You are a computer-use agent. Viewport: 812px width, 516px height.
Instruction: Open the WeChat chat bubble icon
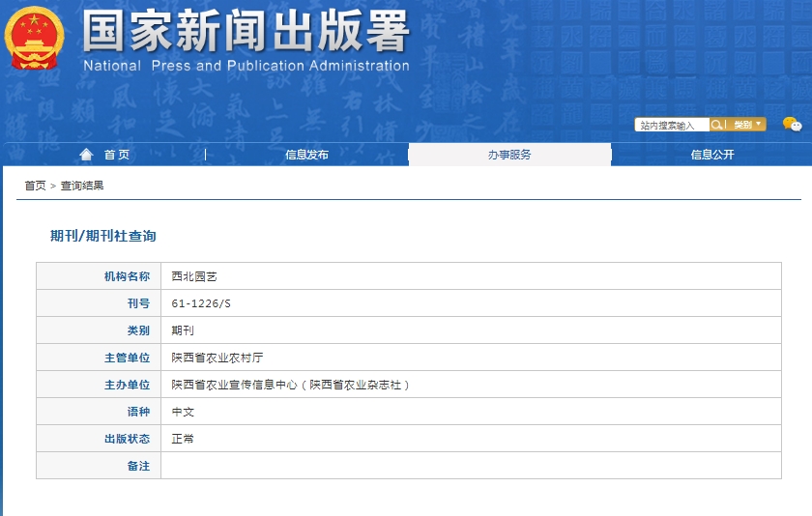point(791,124)
